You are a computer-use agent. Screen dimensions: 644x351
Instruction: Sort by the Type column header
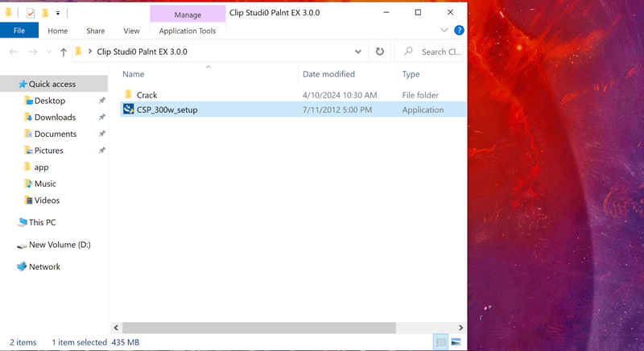pyautogui.click(x=411, y=74)
